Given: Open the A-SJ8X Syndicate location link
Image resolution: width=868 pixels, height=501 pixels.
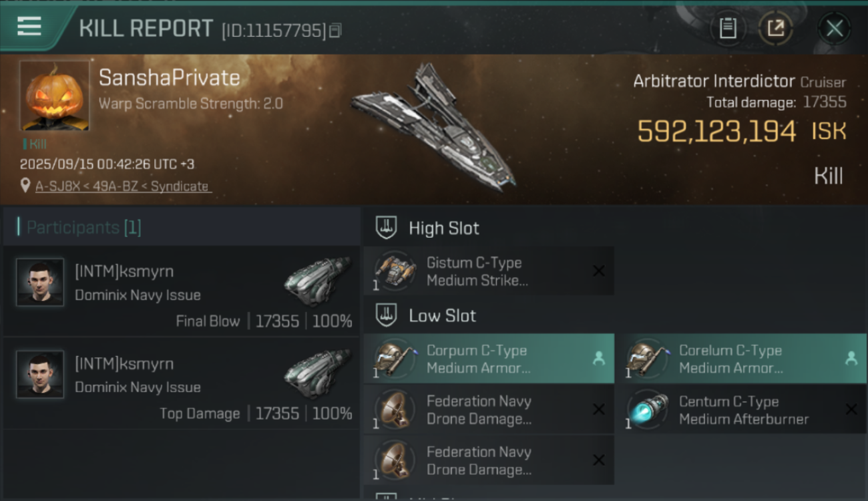Looking at the screenshot, I should [122, 186].
